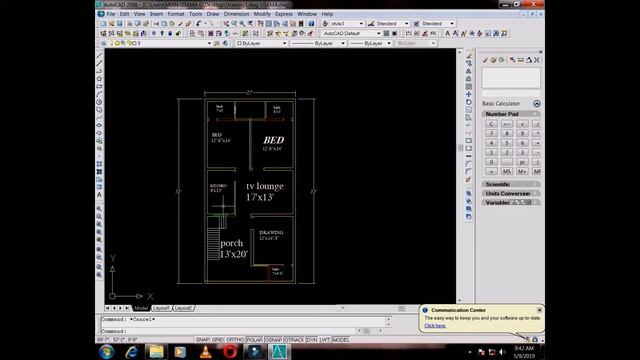
Task: Click the AutoCAD taskbar icon
Action: [x=279, y=352]
